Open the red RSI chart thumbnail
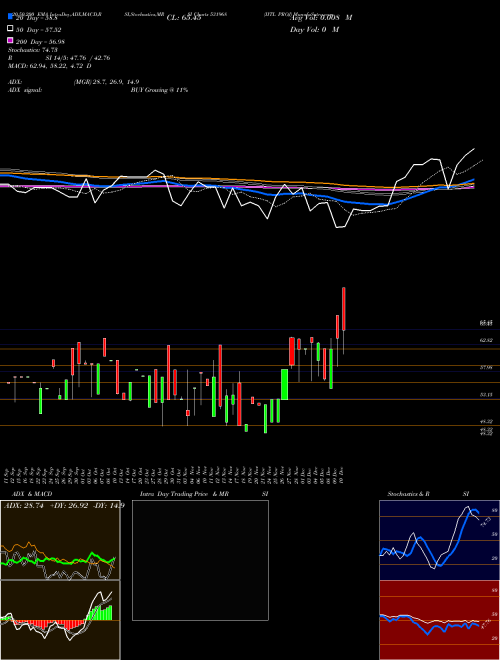This screenshot has height=660, width=500. click(x=439, y=620)
